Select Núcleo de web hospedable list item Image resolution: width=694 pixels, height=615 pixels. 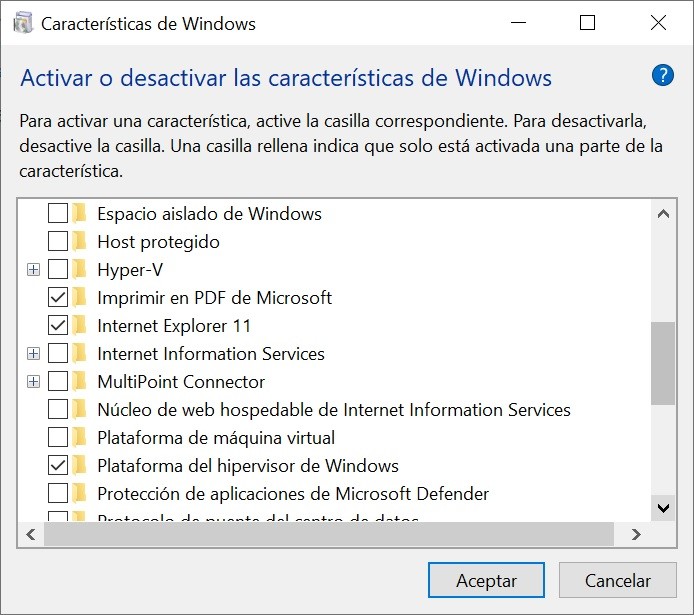click(333, 409)
